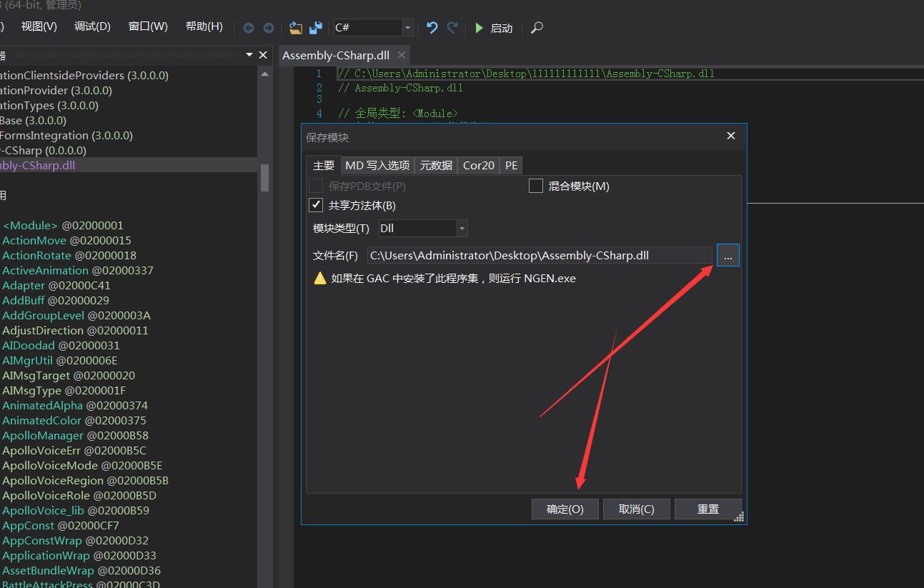Open the 窗口(W) menu
924x588 pixels.
coord(148,26)
